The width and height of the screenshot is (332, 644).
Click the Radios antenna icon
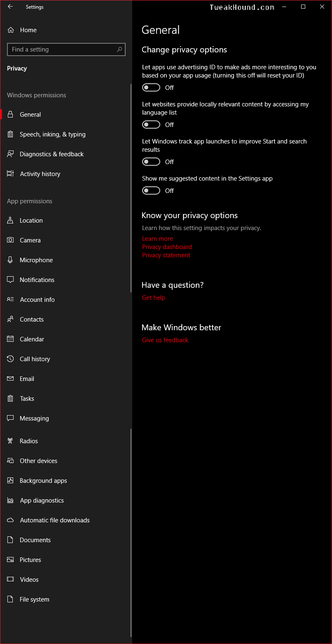[x=11, y=441]
